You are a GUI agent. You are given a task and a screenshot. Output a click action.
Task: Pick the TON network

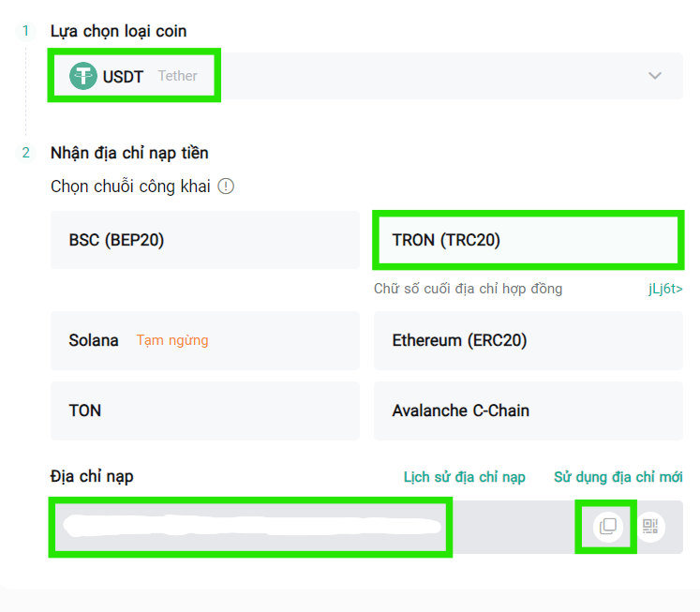(205, 410)
